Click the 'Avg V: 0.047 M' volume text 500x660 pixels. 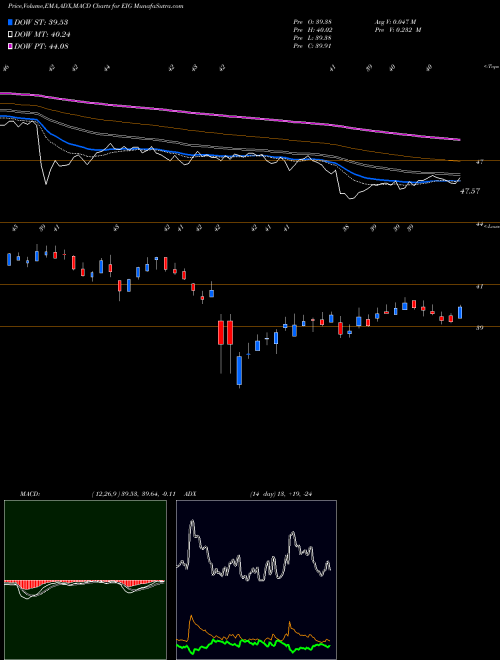click(395, 22)
